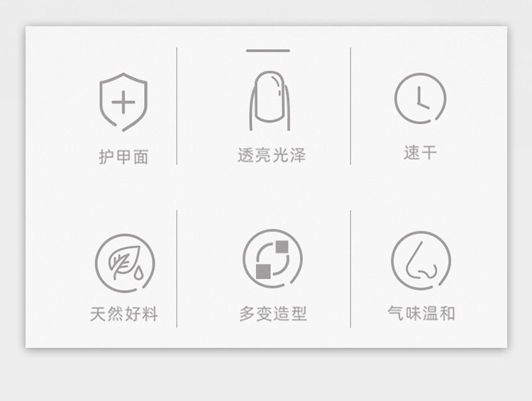Select the nose icon in circle
Image resolution: width=532 pixels, height=401 pixels.
[x=421, y=260]
